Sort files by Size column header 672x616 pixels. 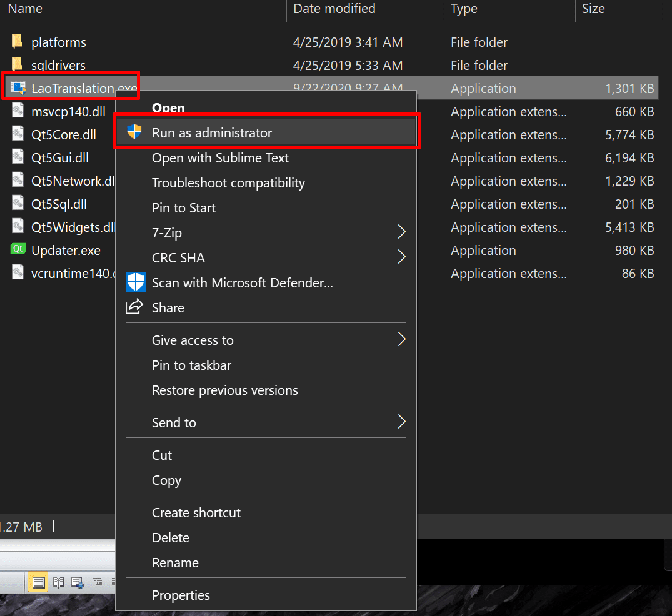pos(593,9)
